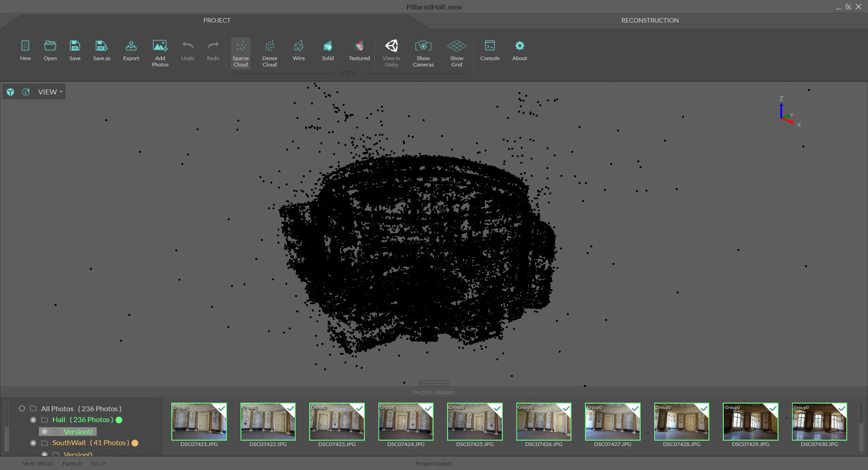
Task: Switch to the PROJECT tab
Action: pyautogui.click(x=217, y=20)
